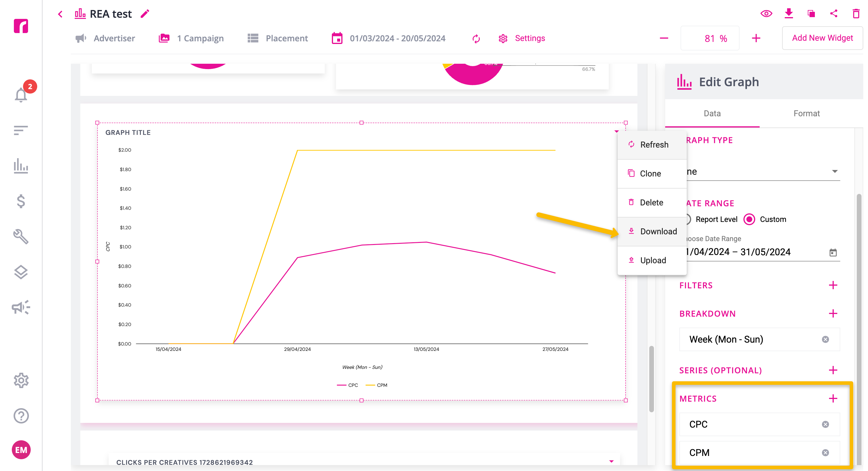The image size is (868, 471).
Task: Open the wrench tools sidebar icon
Action: click(x=21, y=236)
